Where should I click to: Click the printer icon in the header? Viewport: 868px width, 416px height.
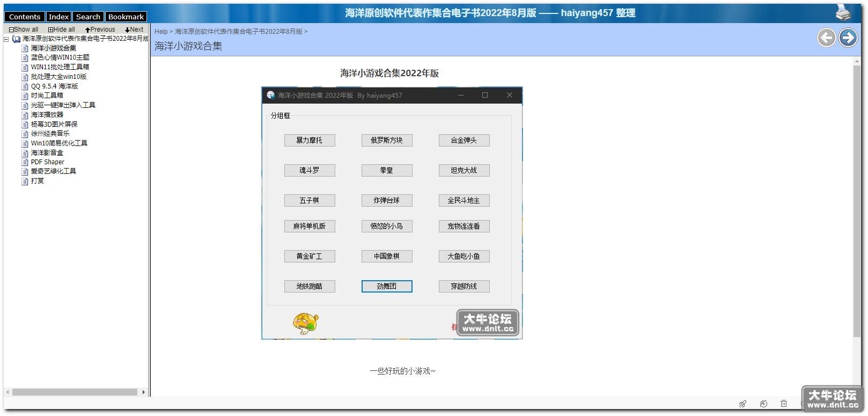843,12
